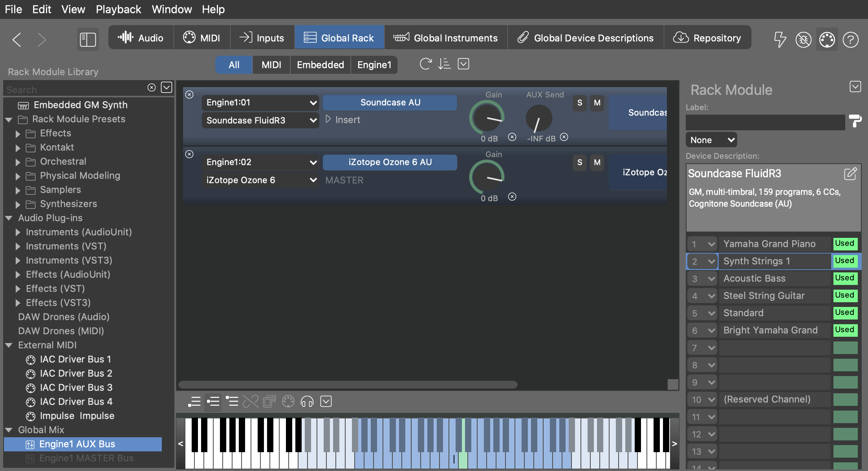Open the Engine1:01 port dropdown
This screenshot has width=868, height=471.
(260, 102)
